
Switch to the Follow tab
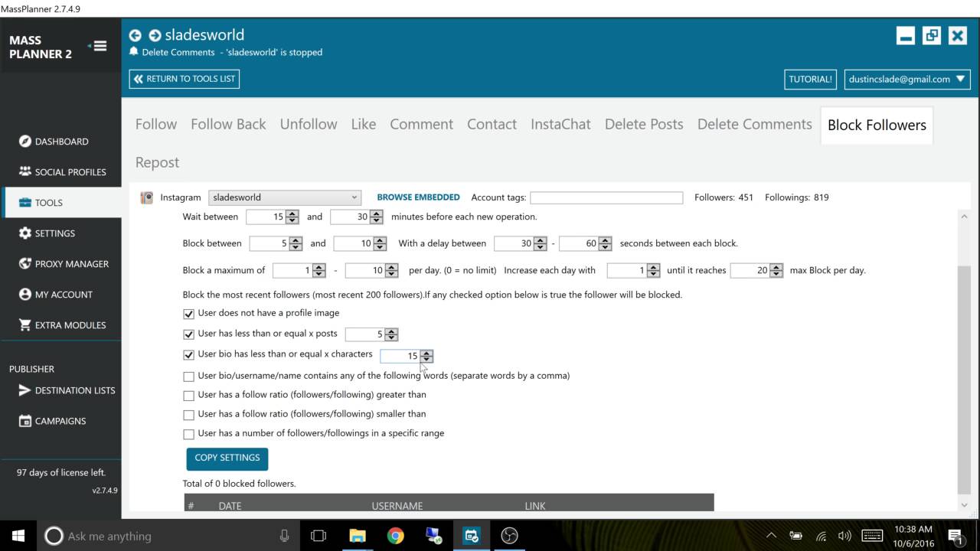[156, 124]
